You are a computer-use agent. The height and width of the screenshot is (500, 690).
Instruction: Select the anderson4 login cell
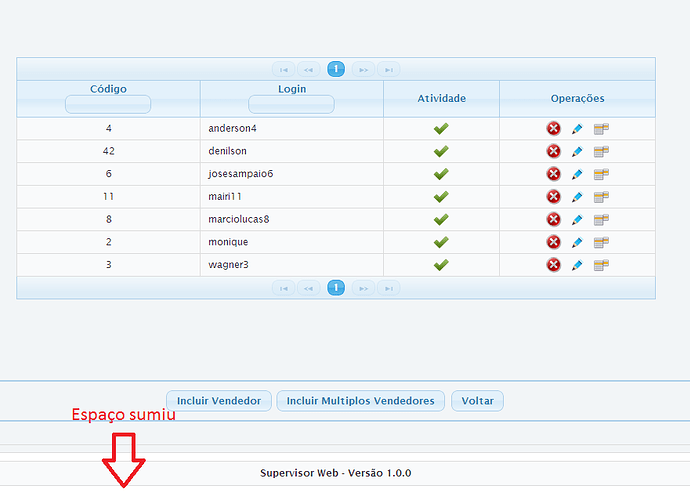[x=292, y=129]
